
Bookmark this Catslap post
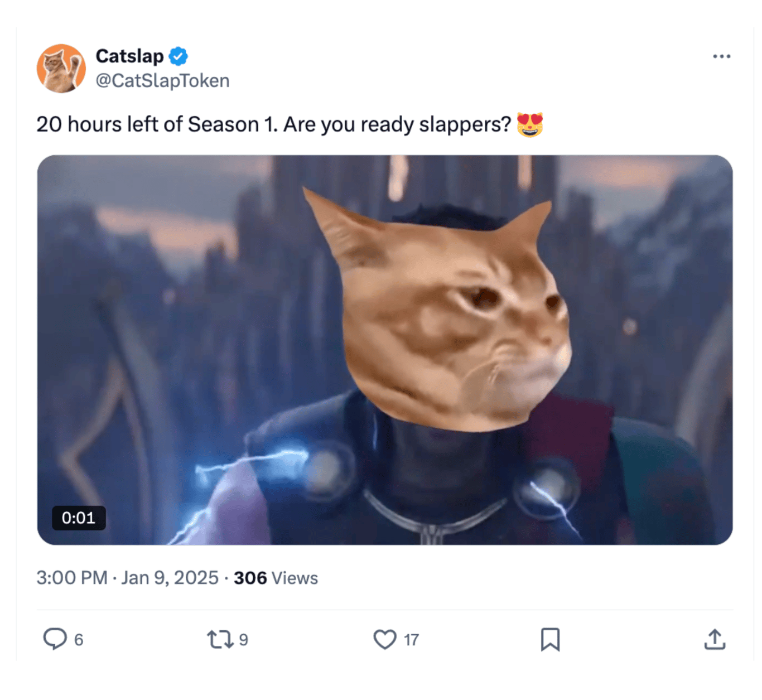coord(550,639)
